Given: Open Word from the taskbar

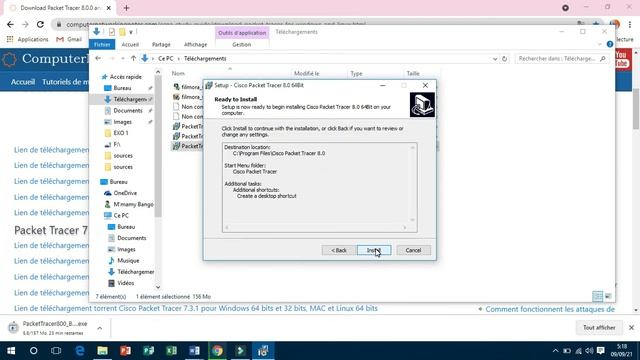Looking at the screenshot, I should click(x=194, y=351).
